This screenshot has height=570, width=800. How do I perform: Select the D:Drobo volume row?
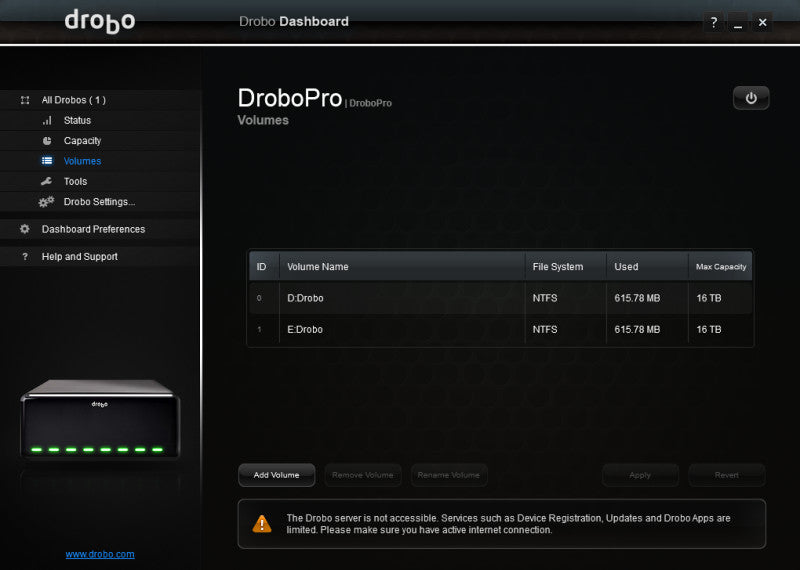(500, 298)
